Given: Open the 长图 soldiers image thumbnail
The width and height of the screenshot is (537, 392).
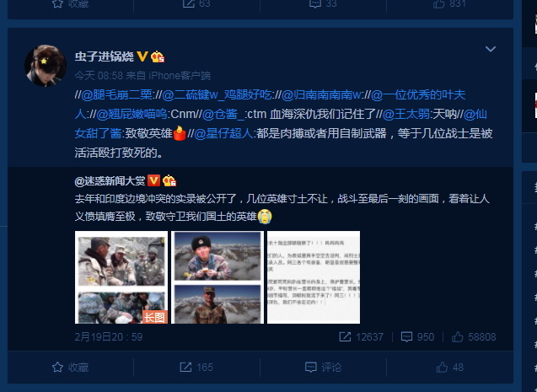Looking at the screenshot, I should click(x=121, y=277).
